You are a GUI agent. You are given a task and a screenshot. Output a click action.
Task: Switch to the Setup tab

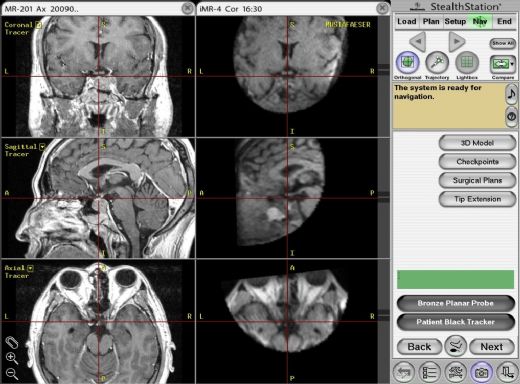pos(455,22)
